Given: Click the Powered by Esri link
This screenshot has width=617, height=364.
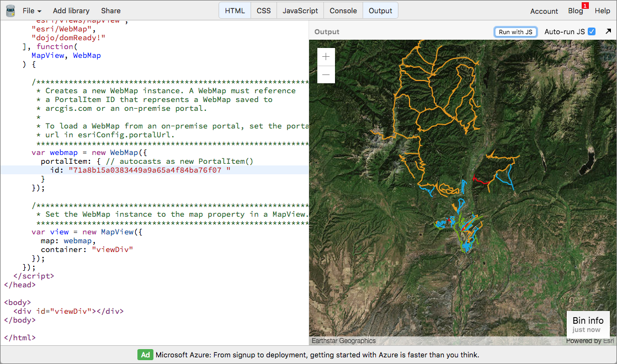Looking at the screenshot, I should pyautogui.click(x=590, y=341).
